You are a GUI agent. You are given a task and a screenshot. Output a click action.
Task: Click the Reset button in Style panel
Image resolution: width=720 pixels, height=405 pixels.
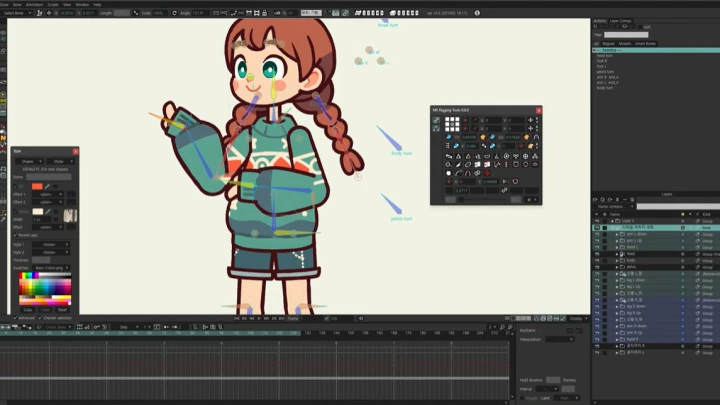(62, 310)
